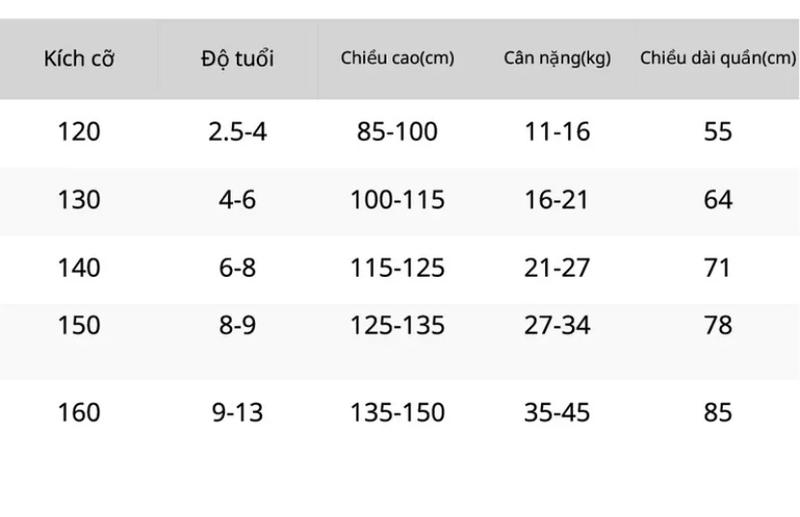This screenshot has width=800, height=517.
Task: Click weight value 27-34
Action: (x=557, y=325)
